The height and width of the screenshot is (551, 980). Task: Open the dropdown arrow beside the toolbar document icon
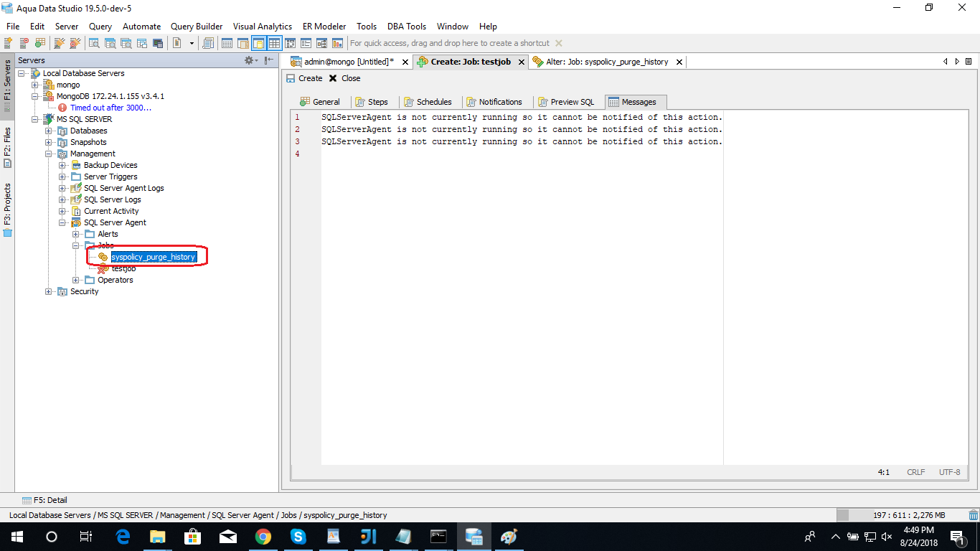[192, 43]
